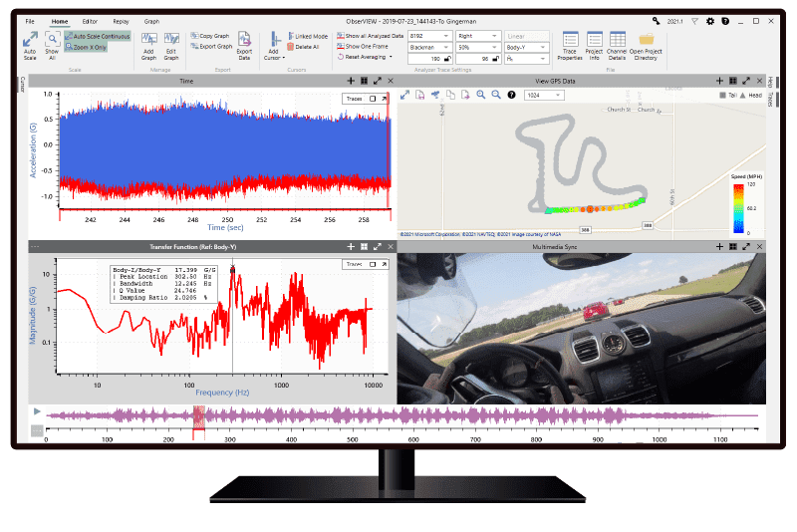Switch to the Graph tab
Viewport: 797px width, 532px height.
151,21
